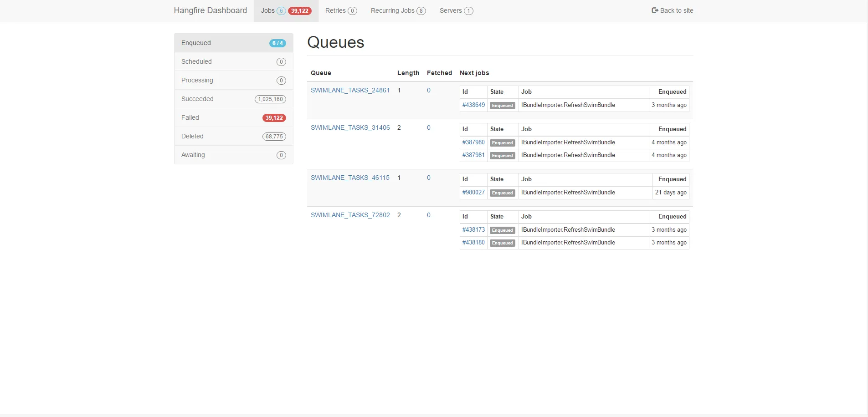Click fetched count 0 for SWIMLANE_TASKS_46115

(428, 178)
